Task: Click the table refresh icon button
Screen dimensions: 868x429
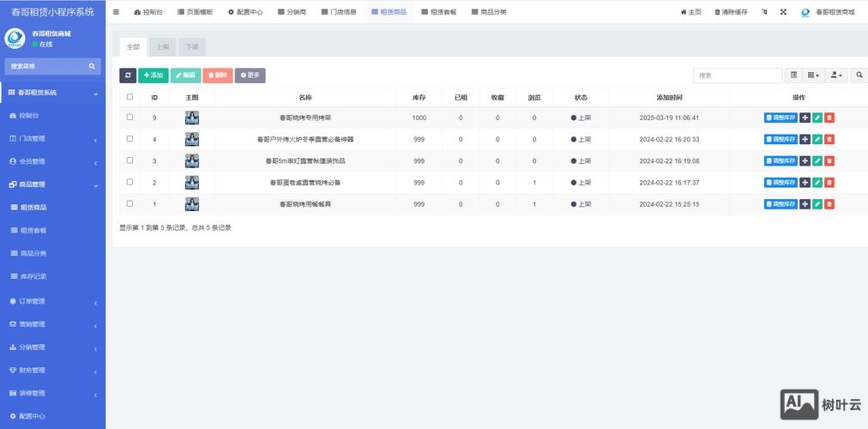Action: coord(128,76)
